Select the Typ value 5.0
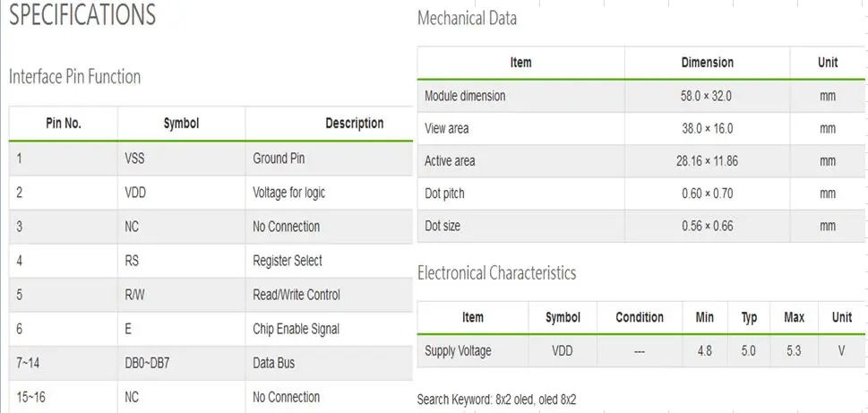This screenshot has width=868, height=413. pyautogui.click(x=749, y=351)
